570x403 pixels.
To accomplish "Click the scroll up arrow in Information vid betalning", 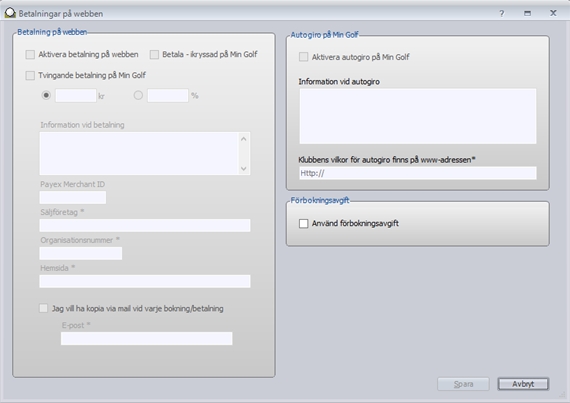I will (x=244, y=139).
